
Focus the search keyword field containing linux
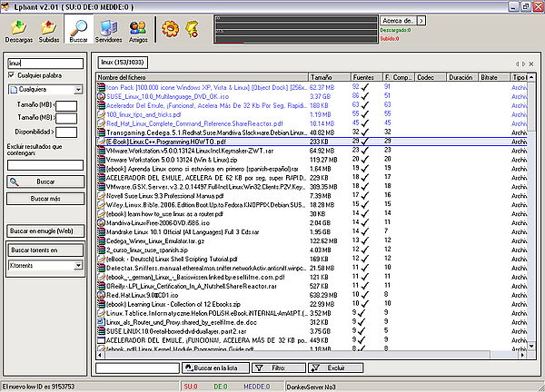(x=45, y=64)
